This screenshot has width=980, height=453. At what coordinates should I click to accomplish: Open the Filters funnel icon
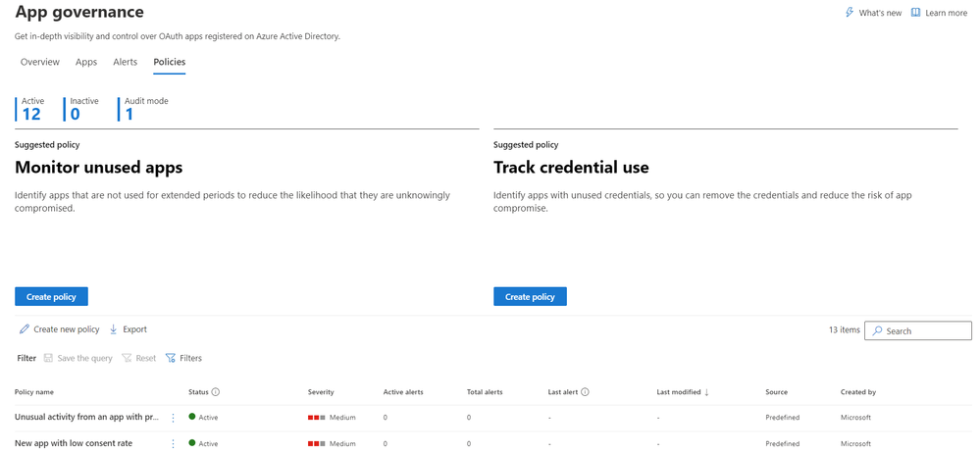pos(171,358)
